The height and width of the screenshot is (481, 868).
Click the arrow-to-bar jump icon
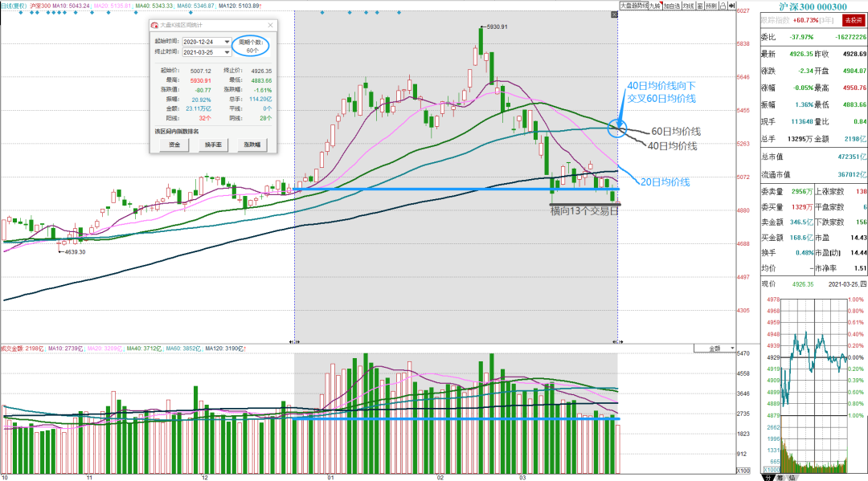[x=731, y=6]
